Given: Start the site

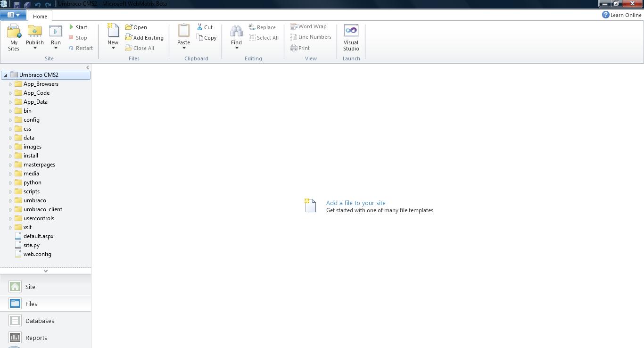Looking at the screenshot, I should (78, 27).
